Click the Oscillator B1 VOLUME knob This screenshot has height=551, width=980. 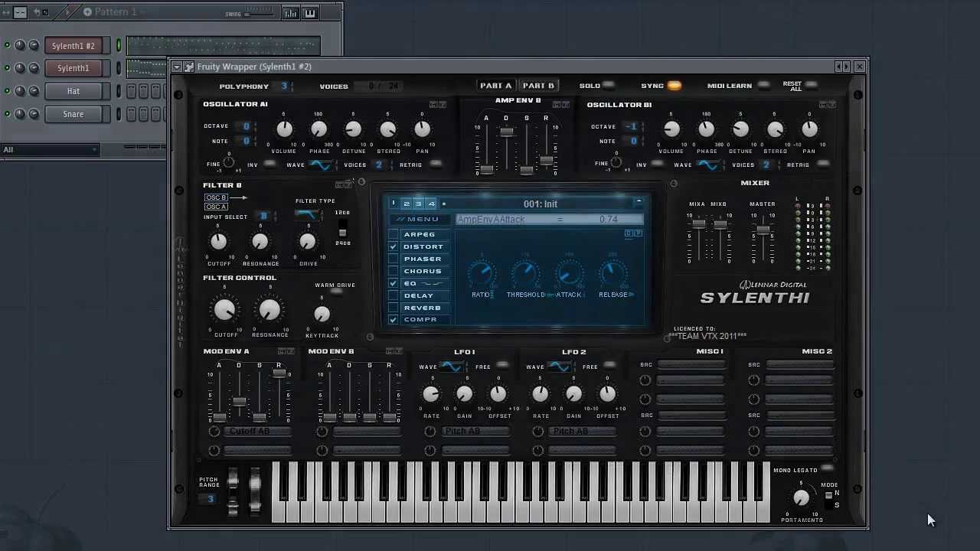pyautogui.click(x=671, y=129)
